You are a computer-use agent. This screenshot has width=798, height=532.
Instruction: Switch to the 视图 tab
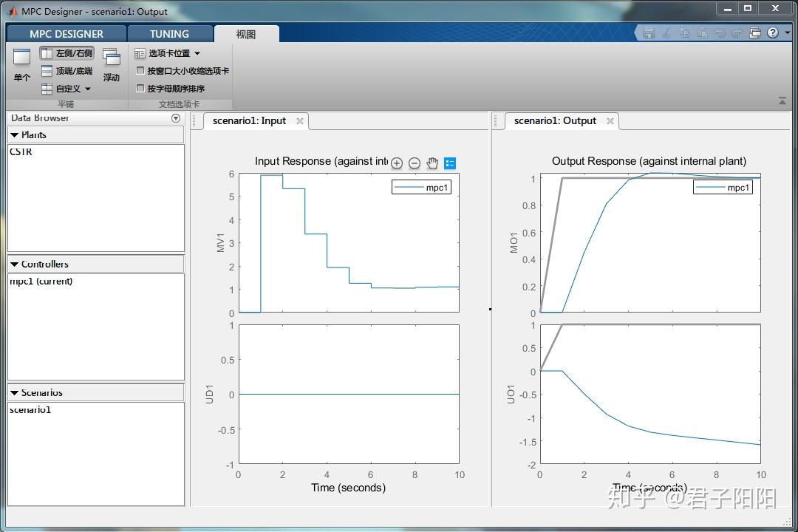[x=246, y=34]
